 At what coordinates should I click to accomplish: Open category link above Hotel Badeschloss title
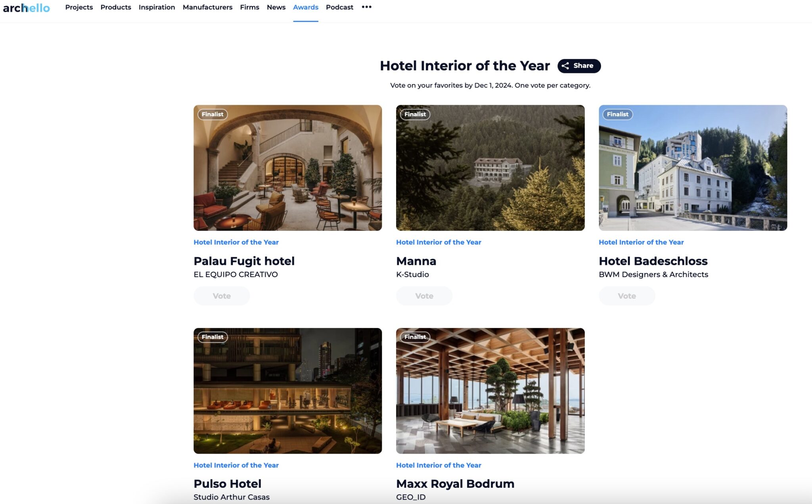[x=641, y=242]
